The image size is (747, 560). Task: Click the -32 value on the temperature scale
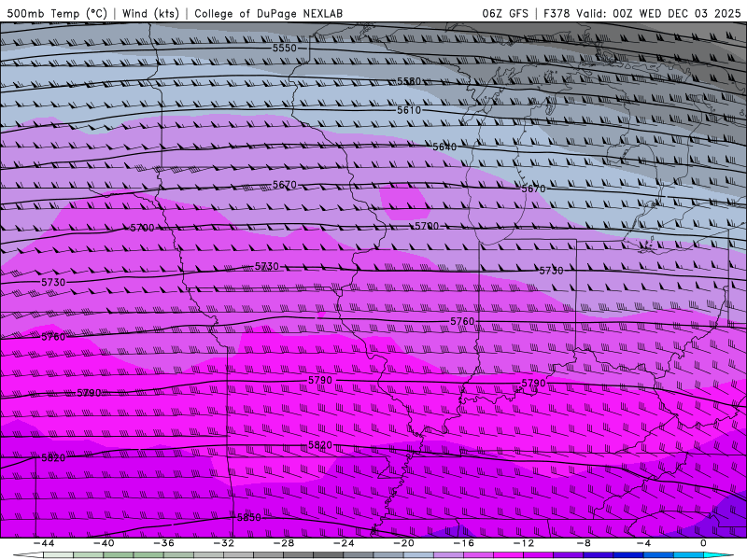click(223, 543)
